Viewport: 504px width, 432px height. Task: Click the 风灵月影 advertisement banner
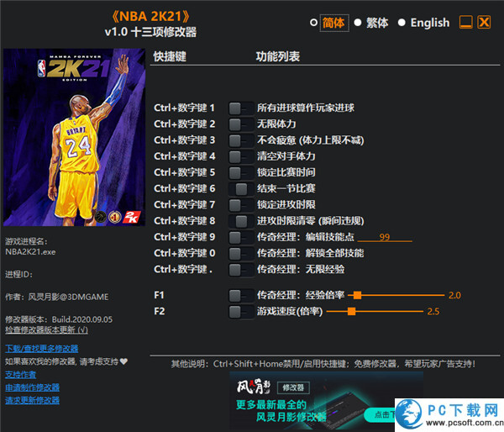coord(326,401)
